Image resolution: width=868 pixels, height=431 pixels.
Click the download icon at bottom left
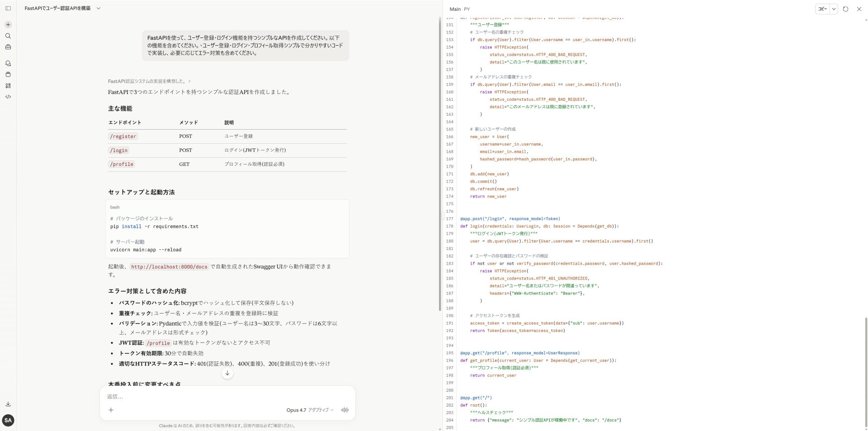coord(8,404)
